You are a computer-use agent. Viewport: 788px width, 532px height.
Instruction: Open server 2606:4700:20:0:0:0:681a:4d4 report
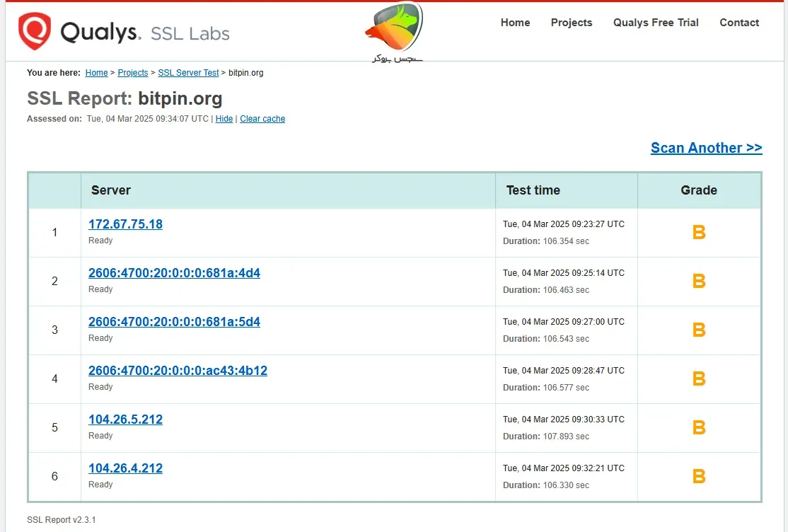click(175, 273)
